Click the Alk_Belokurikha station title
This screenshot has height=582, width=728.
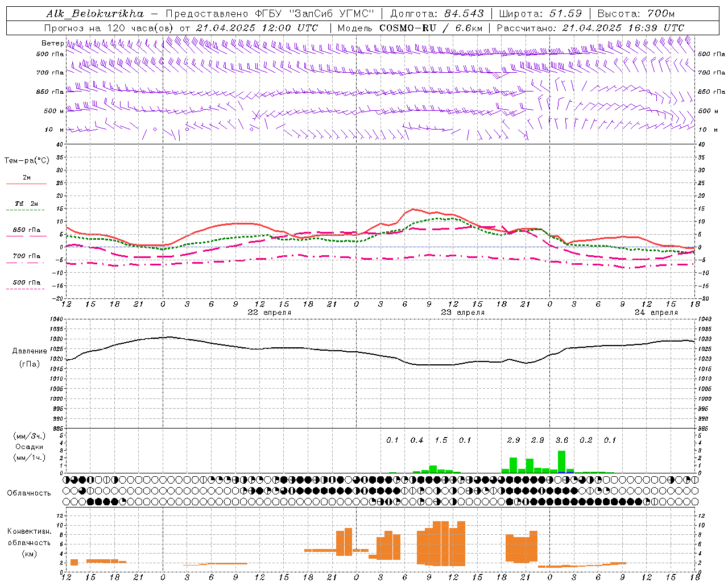click(x=95, y=14)
